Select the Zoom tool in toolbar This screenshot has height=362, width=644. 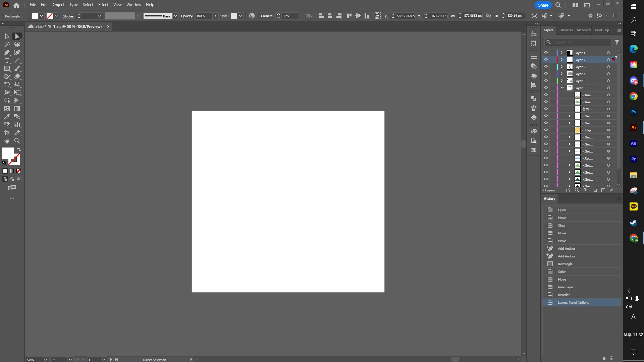17,141
